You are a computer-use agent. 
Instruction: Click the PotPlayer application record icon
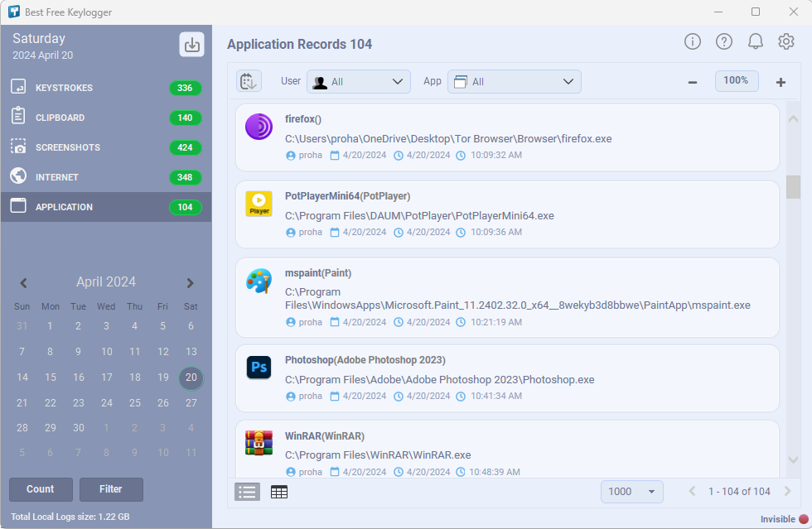pyautogui.click(x=259, y=204)
